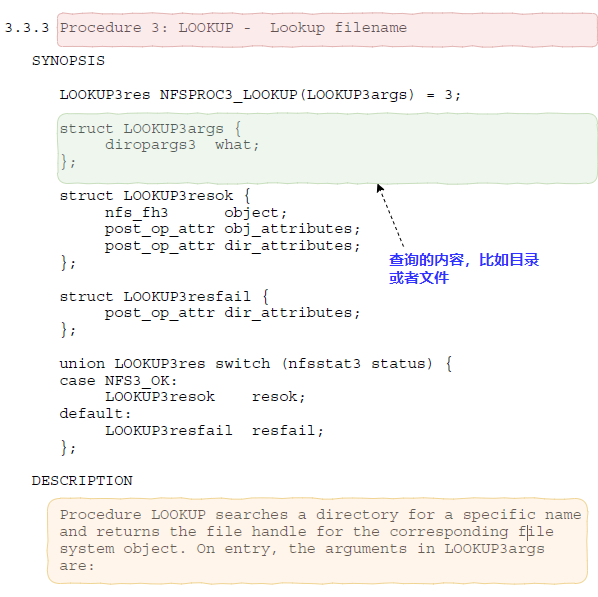Image resolution: width=598 pixels, height=597 pixels.
Task: Click the orange DESCRIPTION paragraph box
Action: point(317,541)
